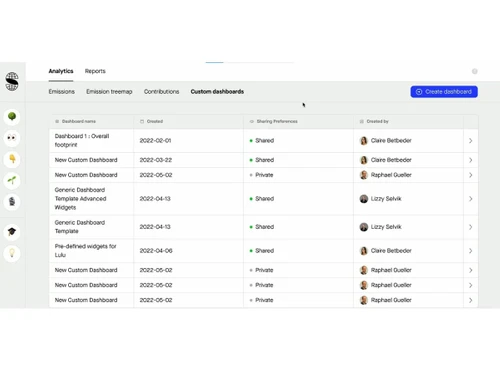Open the seedling sidebar icon
The height and width of the screenshot is (375, 500).
pyautogui.click(x=12, y=181)
